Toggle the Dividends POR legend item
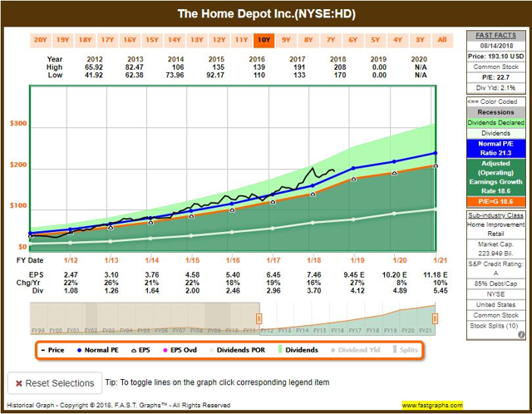 (237, 350)
